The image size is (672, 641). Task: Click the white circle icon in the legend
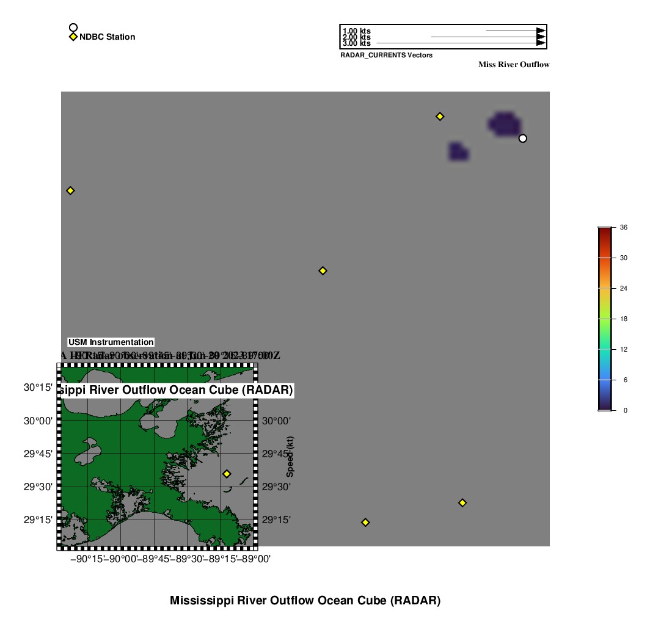[73, 27]
